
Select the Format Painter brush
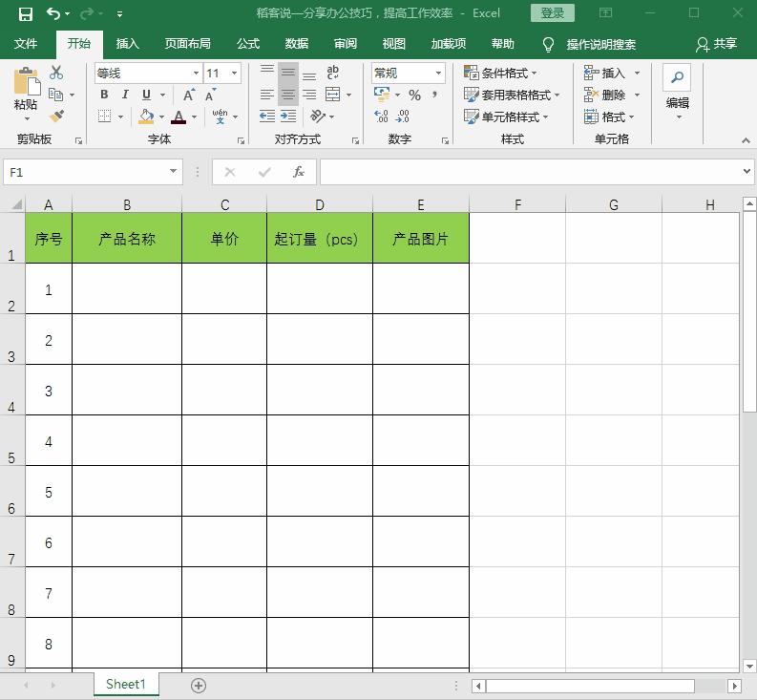(x=56, y=116)
